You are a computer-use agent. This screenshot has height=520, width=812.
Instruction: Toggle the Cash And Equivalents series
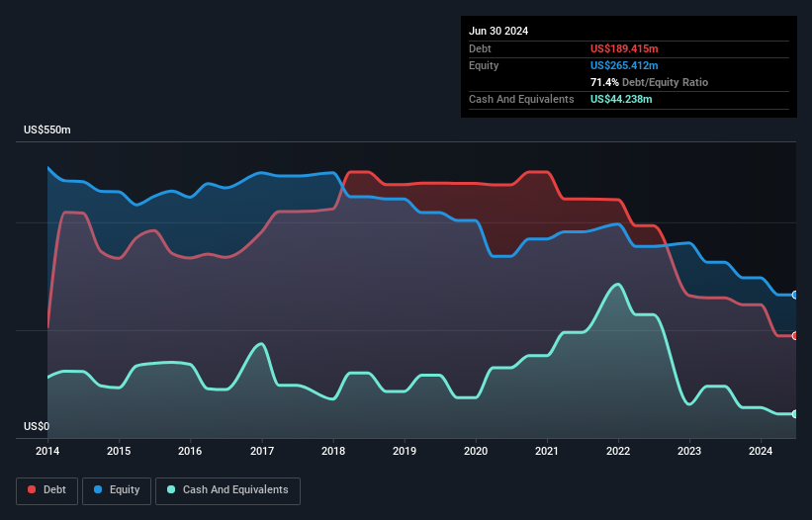tap(227, 490)
